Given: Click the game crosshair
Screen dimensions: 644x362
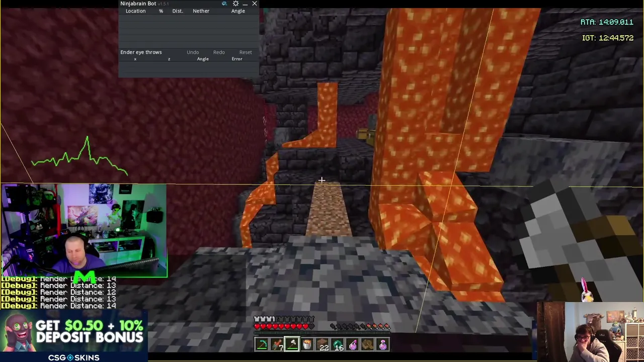Looking at the screenshot, I should (x=321, y=180).
